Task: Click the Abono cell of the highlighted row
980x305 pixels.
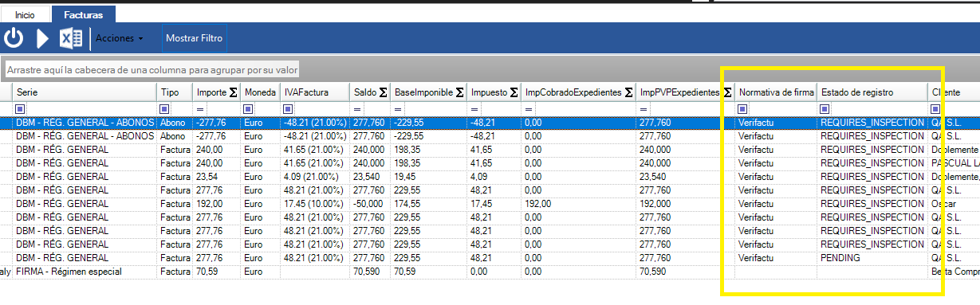Action: (x=175, y=123)
